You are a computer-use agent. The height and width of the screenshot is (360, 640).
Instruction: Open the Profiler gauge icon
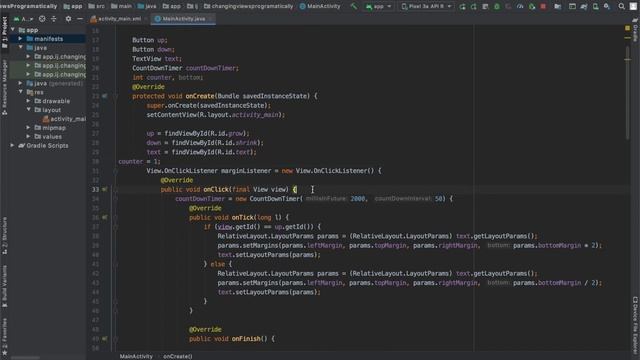(x=520, y=7)
